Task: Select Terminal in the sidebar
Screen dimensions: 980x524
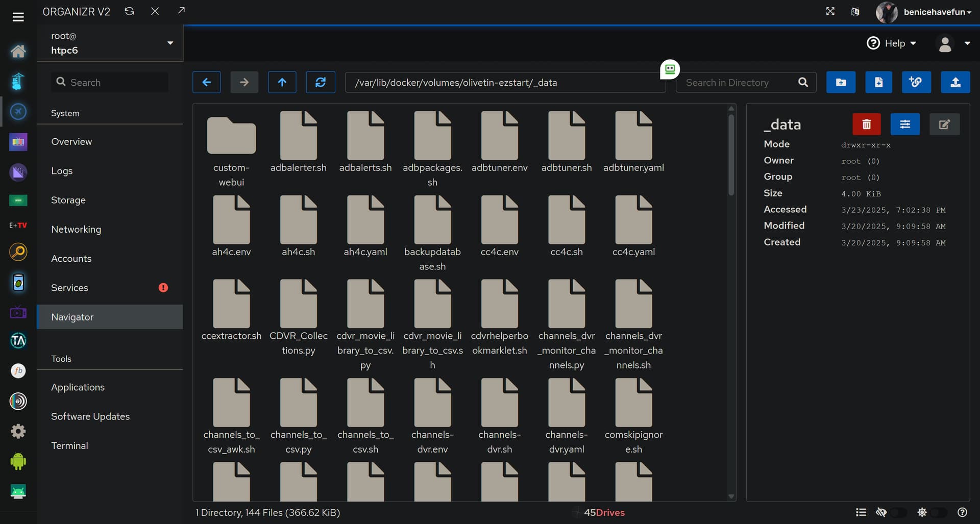Action: (x=69, y=445)
